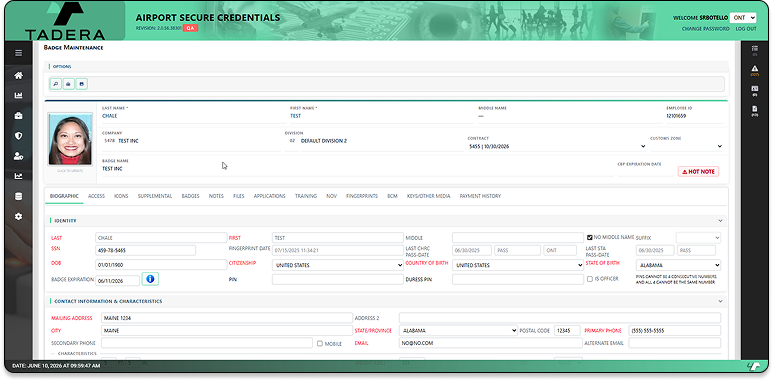Image resolution: width=773 pixels, height=381 pixels.
Task: Click the Postal Code input field
Action: [567, 331]
